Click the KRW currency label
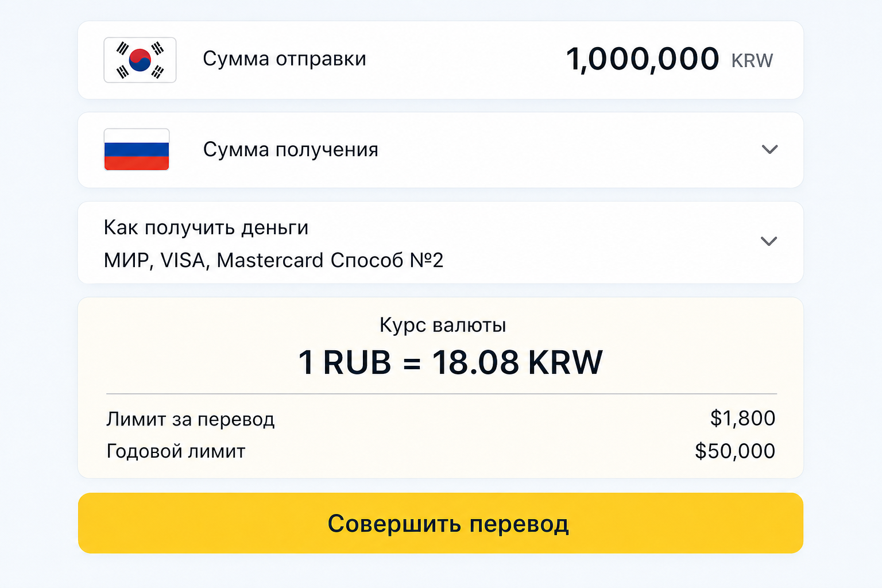 [x=752, y=61]
